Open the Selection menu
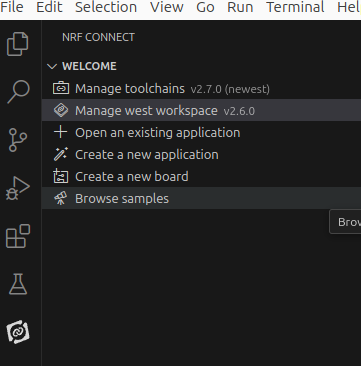 coord(106,7)
